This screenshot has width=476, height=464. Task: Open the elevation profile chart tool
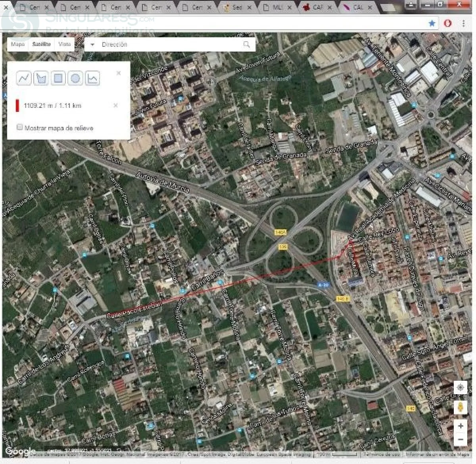coord(92,78)
